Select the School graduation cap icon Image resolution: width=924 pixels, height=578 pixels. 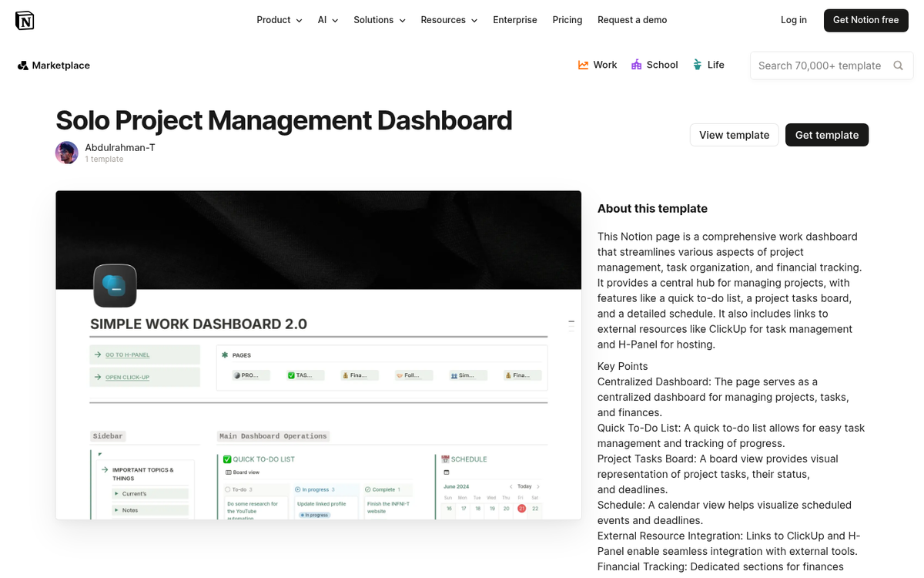pyautogui.click(x=637, y=65)
